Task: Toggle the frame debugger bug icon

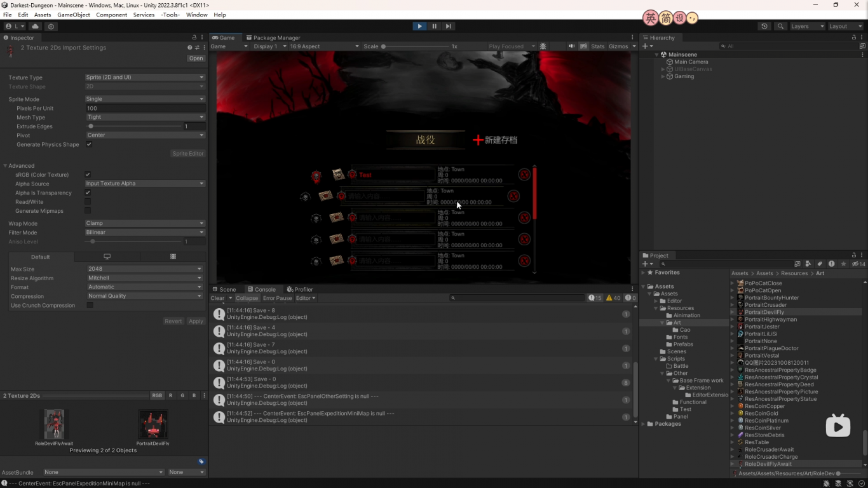Action: (x=543, y=46)
